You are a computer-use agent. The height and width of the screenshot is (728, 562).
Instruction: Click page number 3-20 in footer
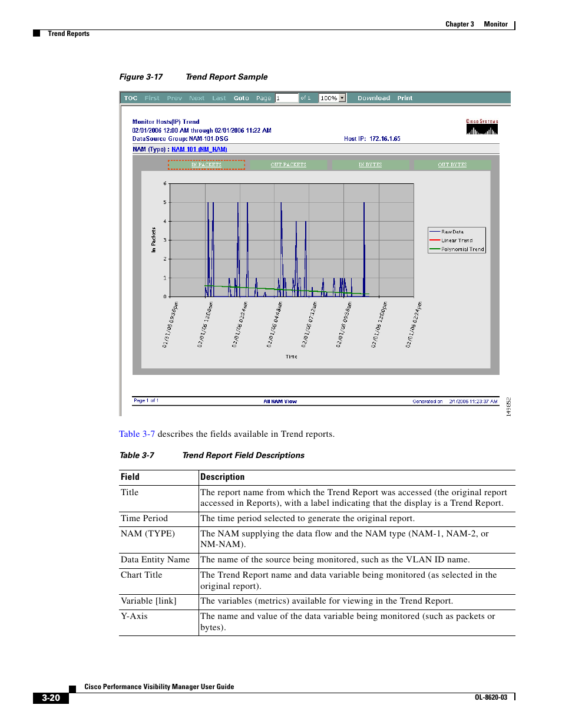point(51,698)
